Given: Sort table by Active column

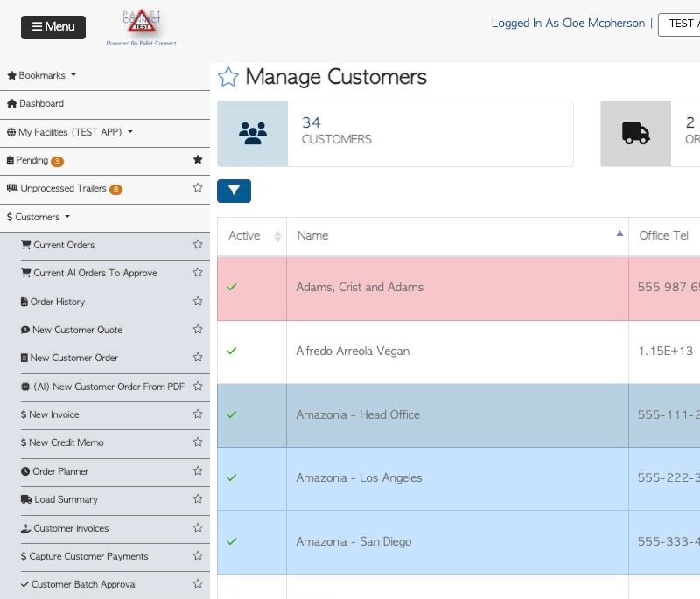Looking at the screenshot, I should 252,235.
